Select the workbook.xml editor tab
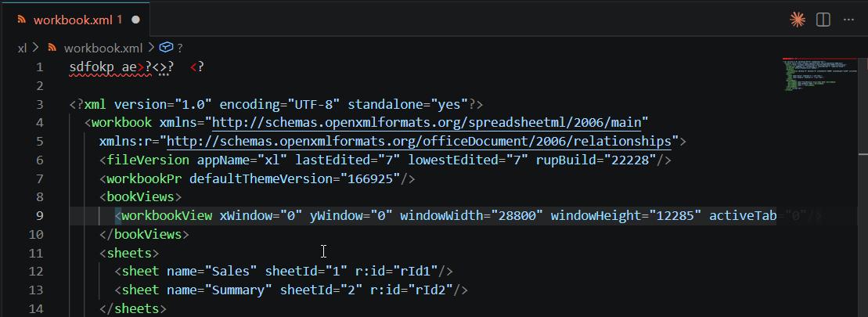The image size is (868, 317). pos(74,20)
